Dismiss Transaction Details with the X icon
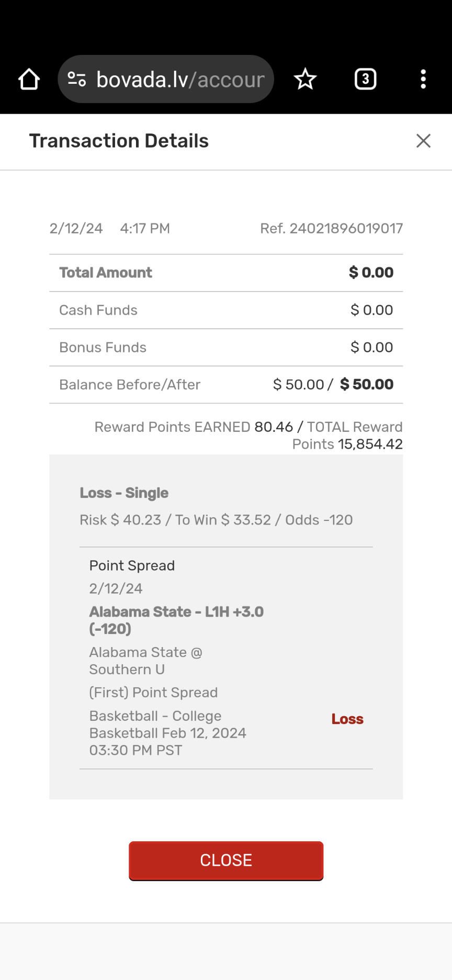The image size is (452, 980). 423,141
